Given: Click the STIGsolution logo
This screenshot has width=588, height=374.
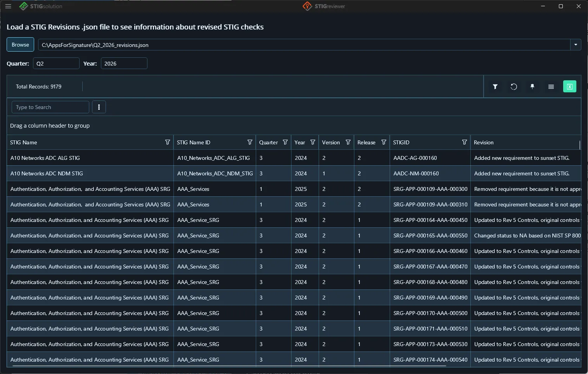Looking at the screenshot, I should [41, 6].
